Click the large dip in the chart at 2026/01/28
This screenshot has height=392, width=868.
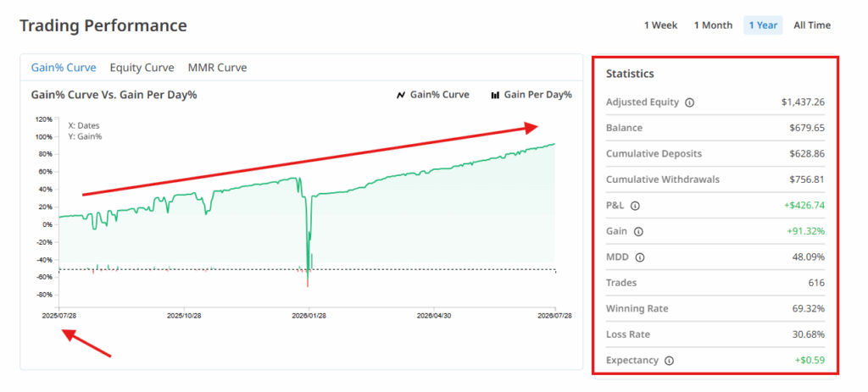[308, 260]
